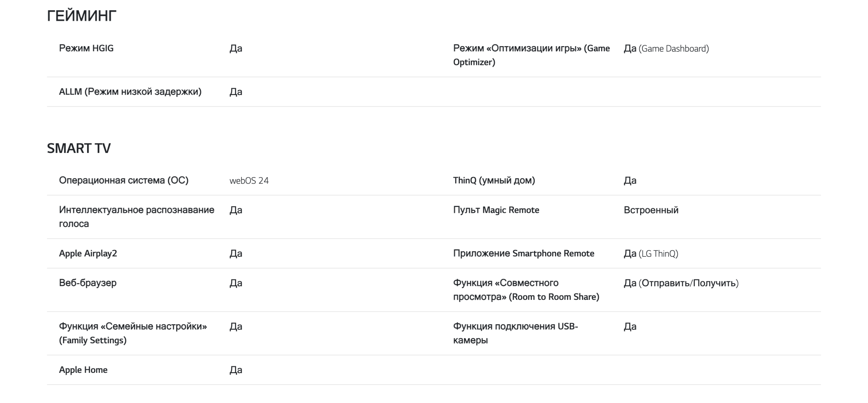868x403 pixels.
Task: Select Функция подключения USB-камеры label
Action: tap(515, 333)
